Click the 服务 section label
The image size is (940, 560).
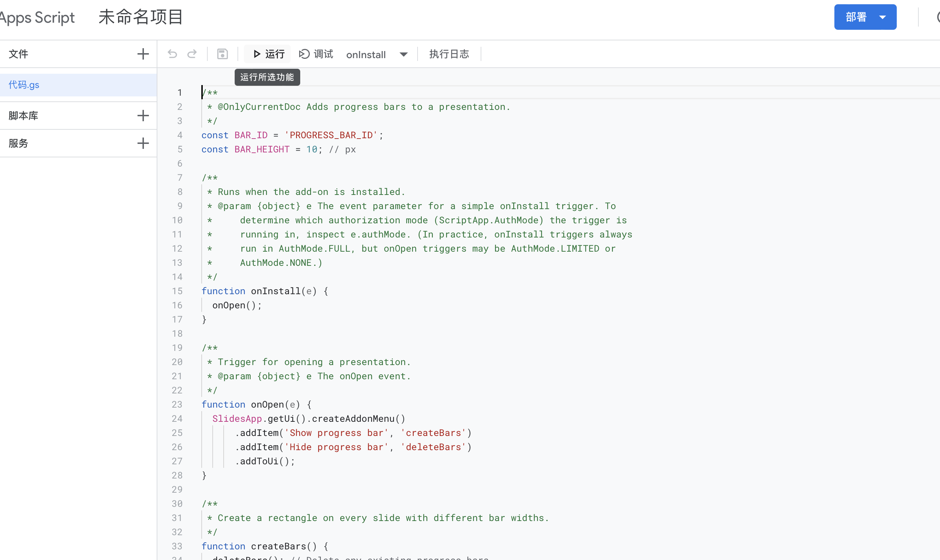click(18, 143)
